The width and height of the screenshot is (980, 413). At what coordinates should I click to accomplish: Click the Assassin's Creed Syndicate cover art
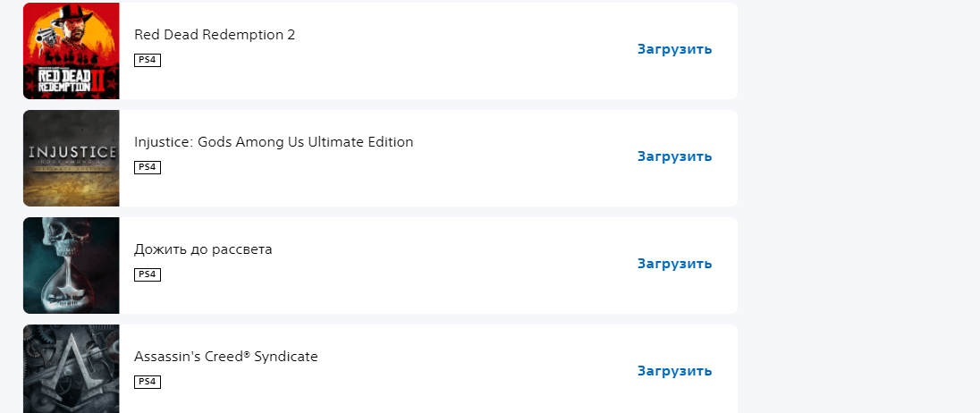point(71,368)
